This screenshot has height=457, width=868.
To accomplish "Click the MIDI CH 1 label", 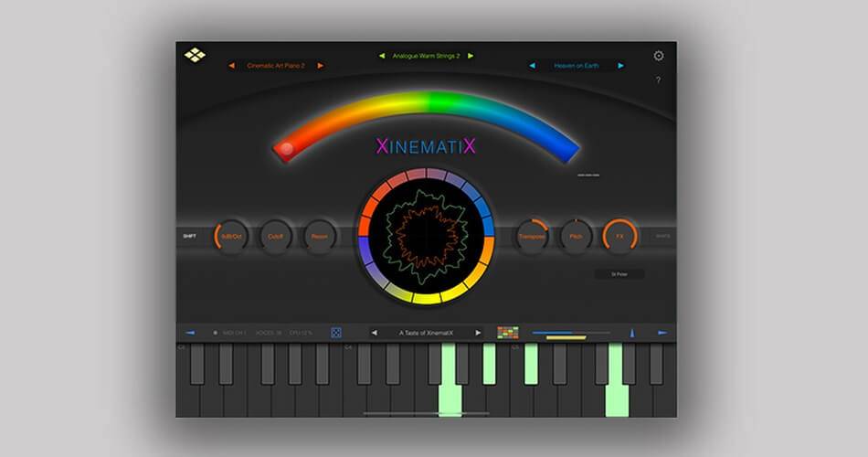I will coord(234,333).
